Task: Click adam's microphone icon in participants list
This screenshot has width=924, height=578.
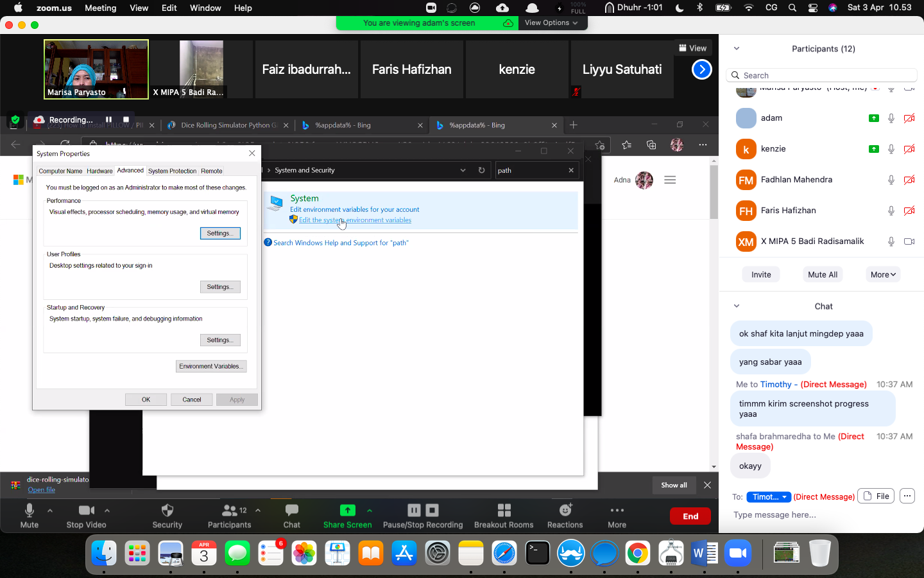Action: [x=891, y=118]
